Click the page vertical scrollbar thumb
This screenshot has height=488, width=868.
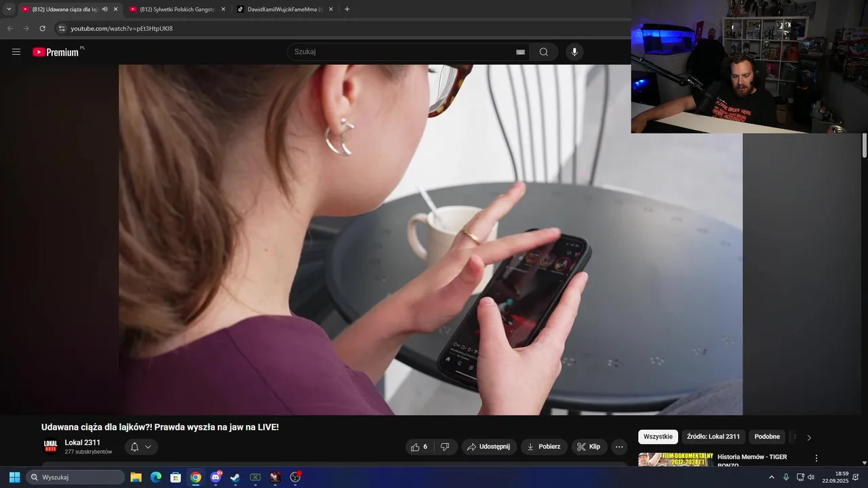(865, 146)
